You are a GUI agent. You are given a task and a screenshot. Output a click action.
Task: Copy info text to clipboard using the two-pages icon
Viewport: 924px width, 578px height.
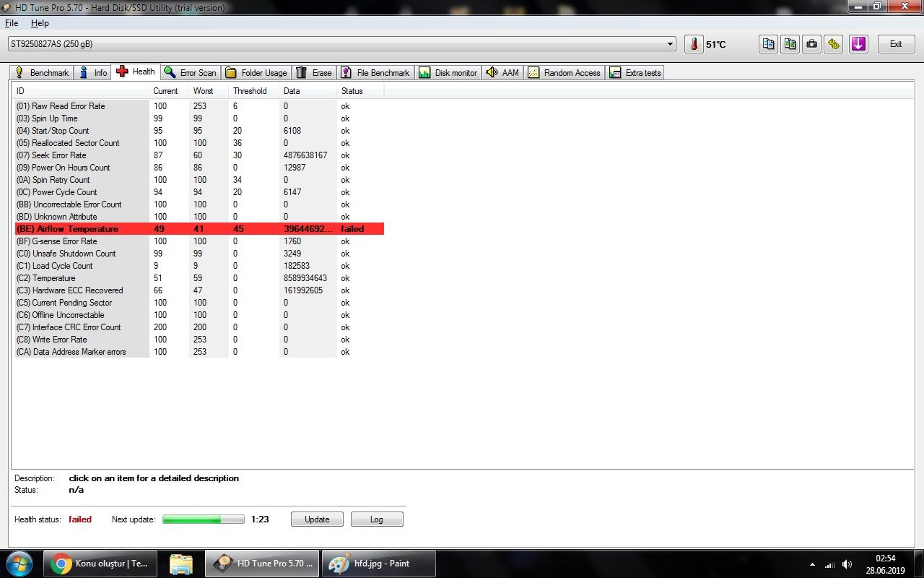pyautogui.click(x=769, y=44)
